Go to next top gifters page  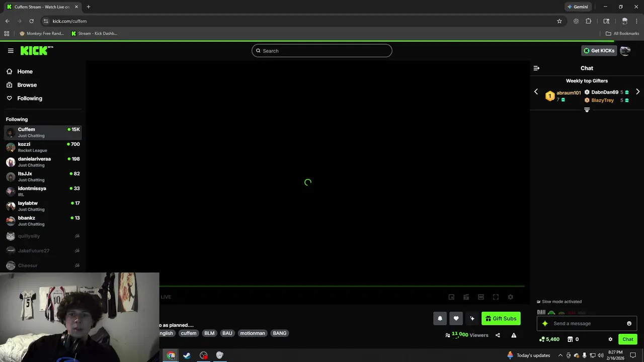pos(637,92)
